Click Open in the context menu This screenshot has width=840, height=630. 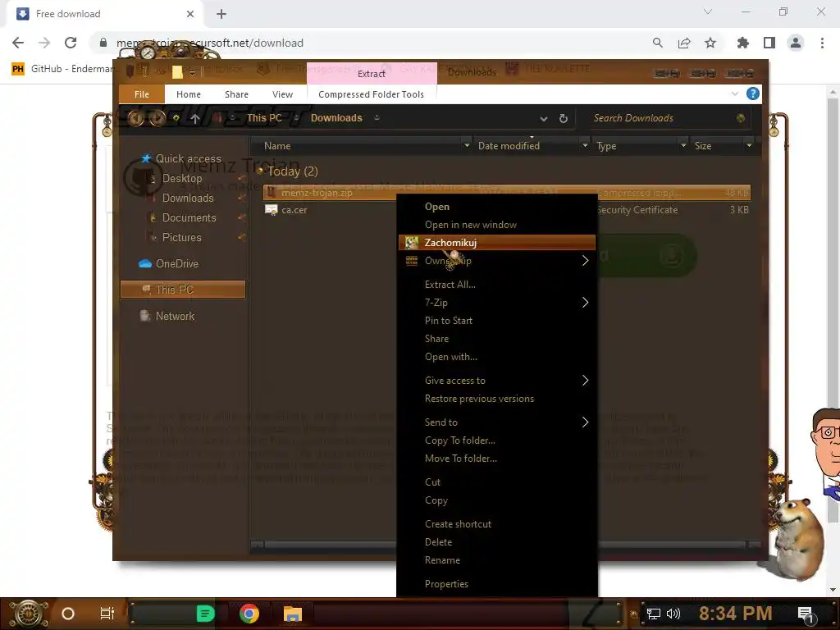[x=437, y=207]
